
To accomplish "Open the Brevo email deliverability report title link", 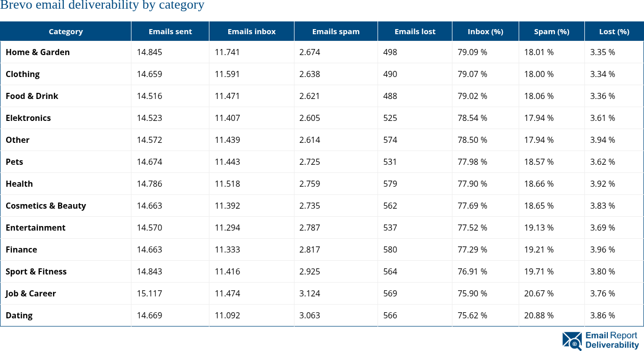I will 102,6.
